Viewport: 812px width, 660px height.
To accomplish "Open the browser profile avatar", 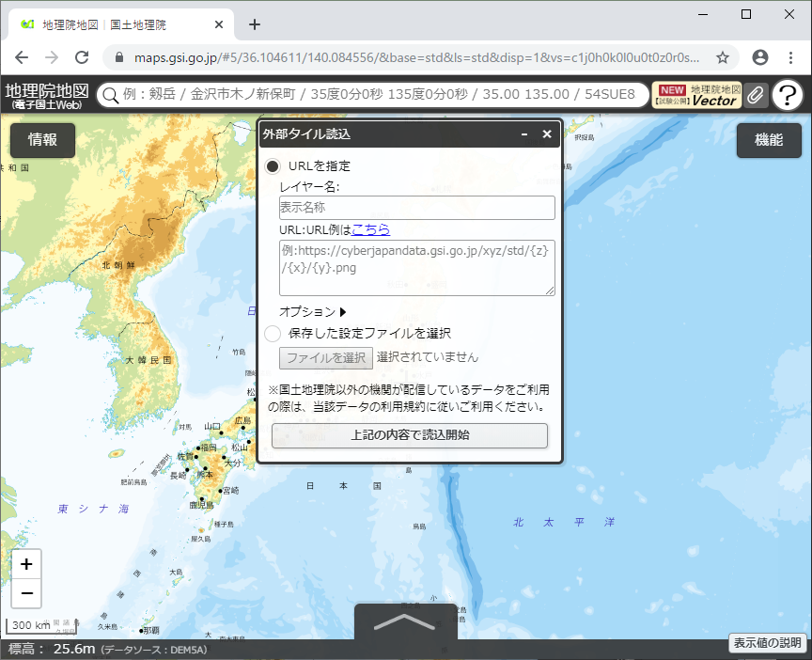I will [x=759, y=57].
